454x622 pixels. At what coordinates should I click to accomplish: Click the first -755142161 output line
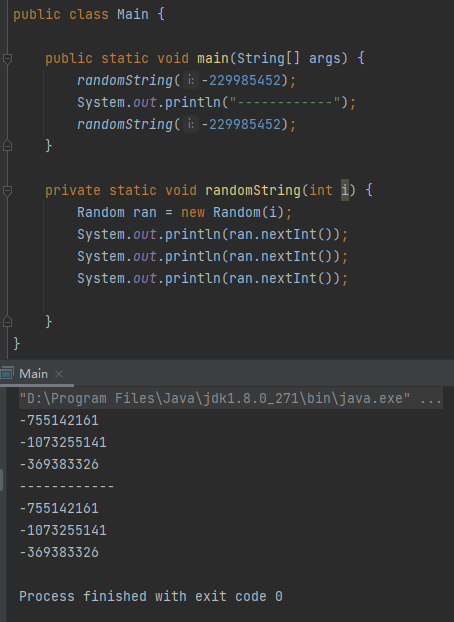click(x=59, y=420)
